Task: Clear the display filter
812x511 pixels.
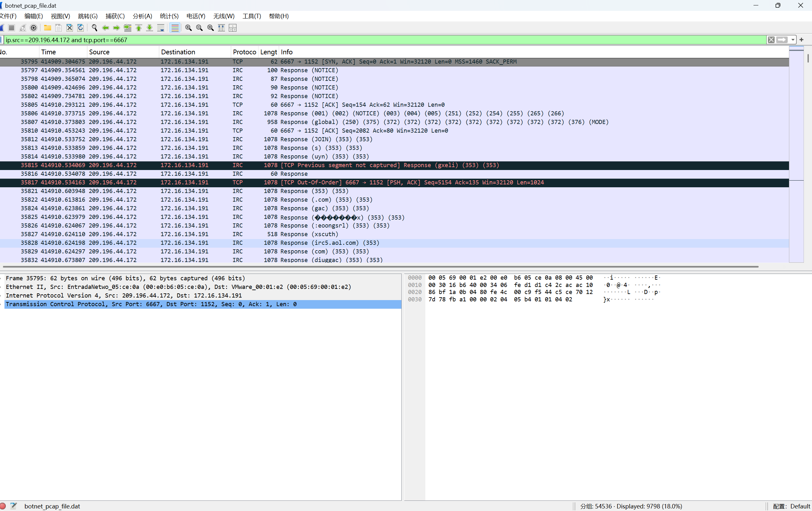Action: [771, 40]
